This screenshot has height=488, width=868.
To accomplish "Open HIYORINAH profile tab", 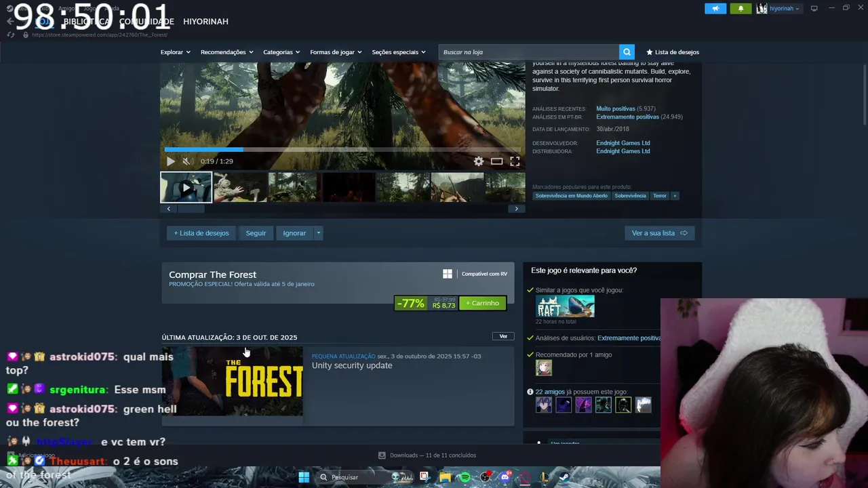I will [x=205, y=22].
